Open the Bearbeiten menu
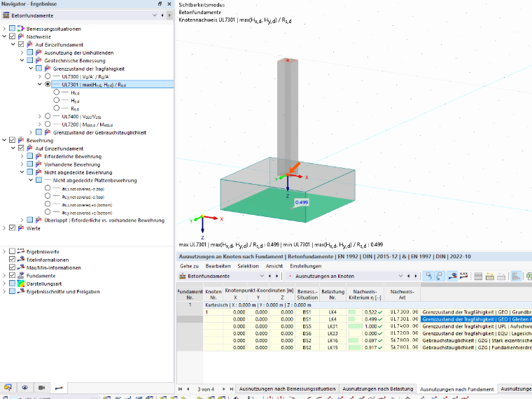The height and width of the screenshot is (399, 532). (218, 266)
